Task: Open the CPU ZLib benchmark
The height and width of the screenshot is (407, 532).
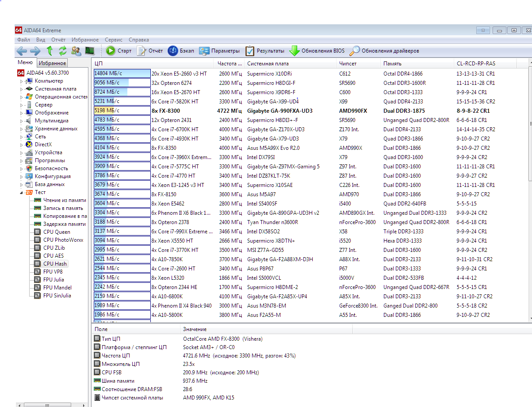Action: (54, 248)
